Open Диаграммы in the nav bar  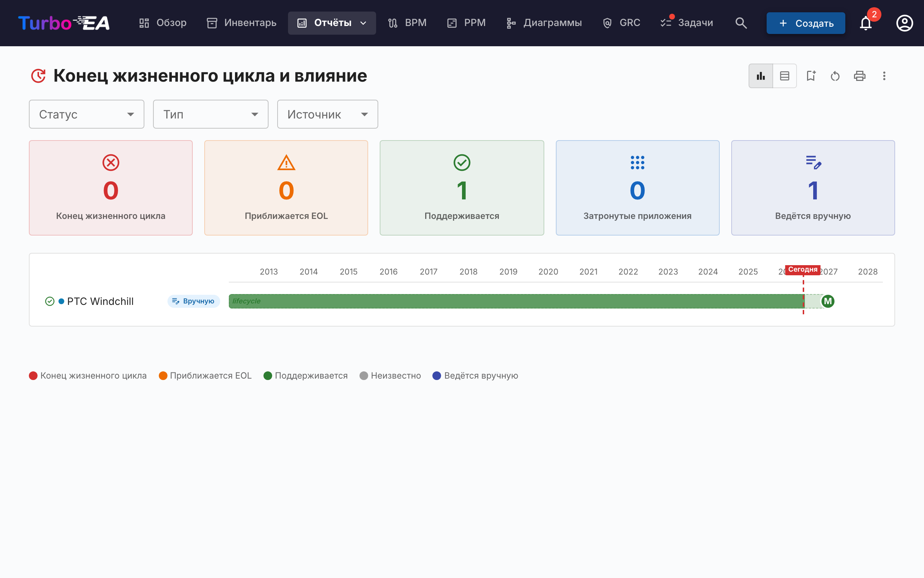[544, 23]
